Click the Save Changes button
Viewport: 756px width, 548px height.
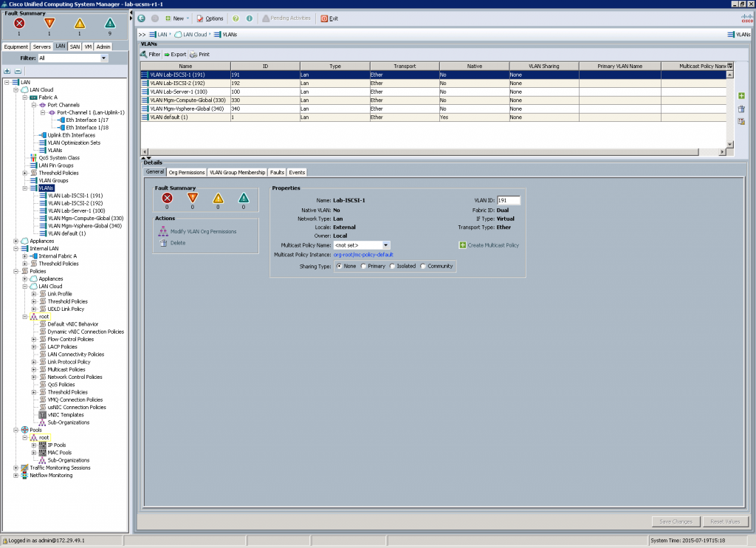click(676, 521)
